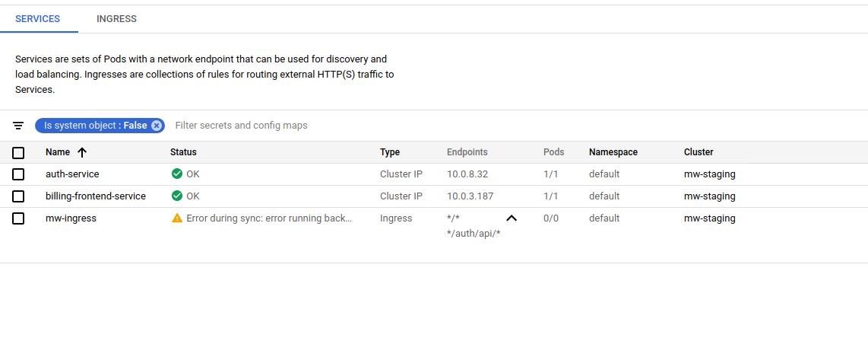Click the green OK icon for auth-service

pyautogui.click(x=177, y=174)
